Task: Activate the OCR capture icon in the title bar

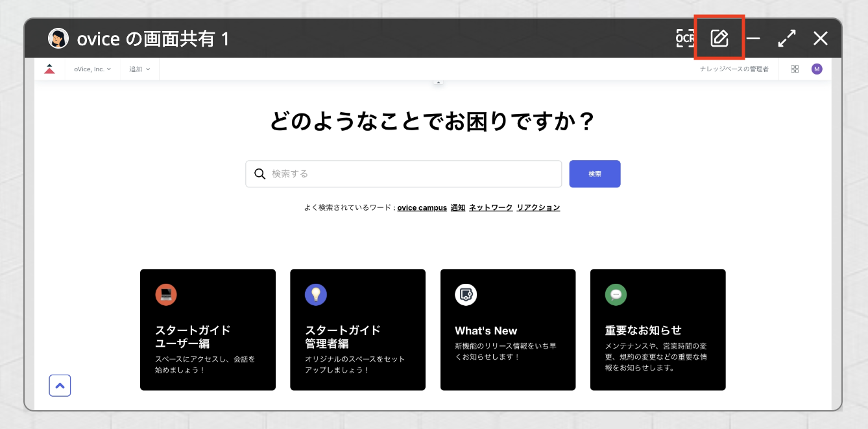Action: 685,38
